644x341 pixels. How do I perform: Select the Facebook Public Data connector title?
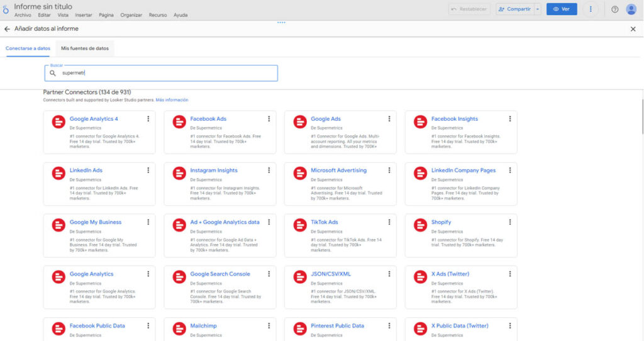pos(97,325)
